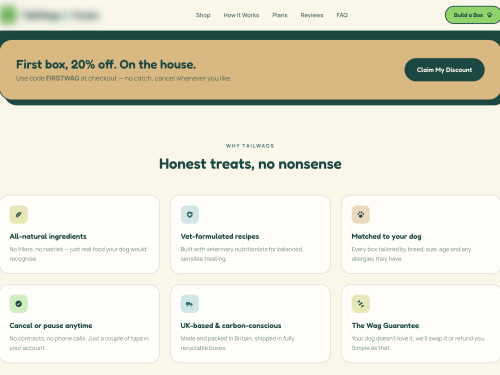Click the Wag Guarantee card icon
Viewport: 500px width, 375px height.
(x=361, y=304)
